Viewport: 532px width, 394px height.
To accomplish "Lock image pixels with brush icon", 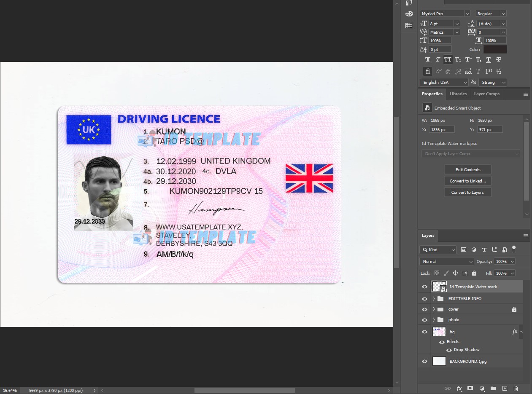I will (x=446, y=273).
